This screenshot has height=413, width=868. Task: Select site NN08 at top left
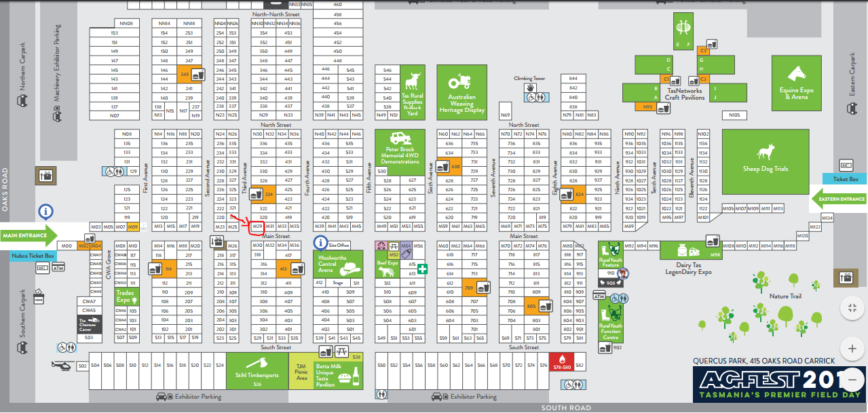click(x=126, y=23)
